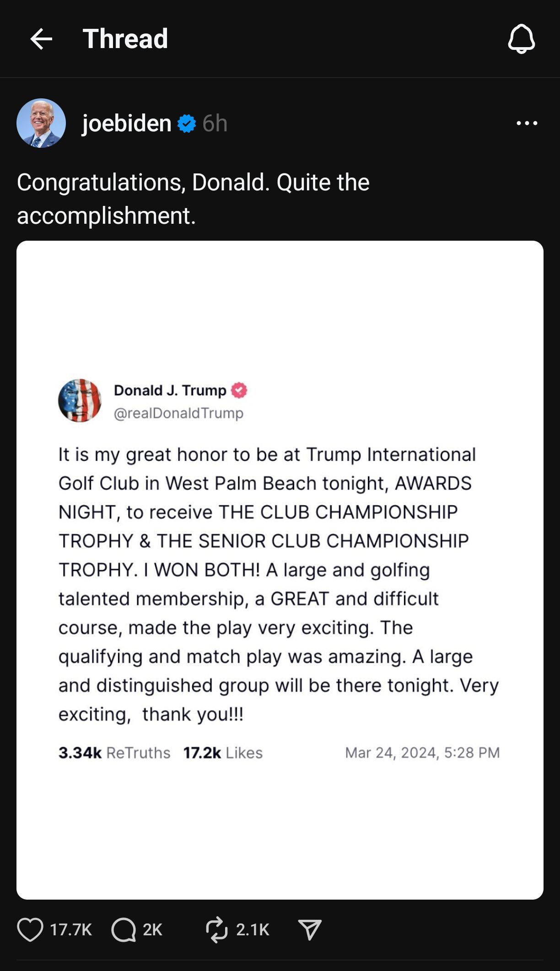Tap the joebiden username
Viewport: 560px width, 971px height.
point(127,123)
